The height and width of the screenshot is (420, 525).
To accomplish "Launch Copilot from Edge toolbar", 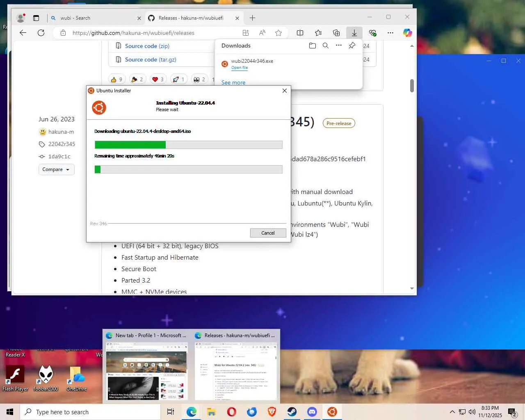I will click(407, 33).
